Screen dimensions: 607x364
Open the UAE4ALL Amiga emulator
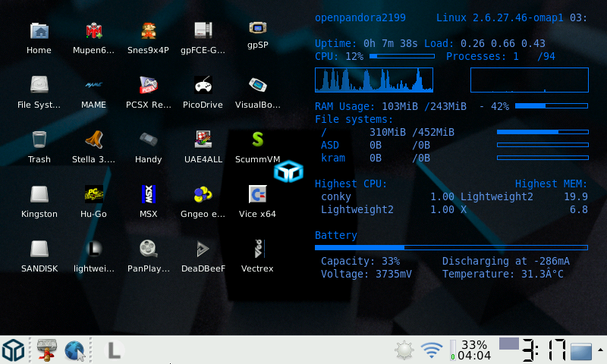coord(203,140)
